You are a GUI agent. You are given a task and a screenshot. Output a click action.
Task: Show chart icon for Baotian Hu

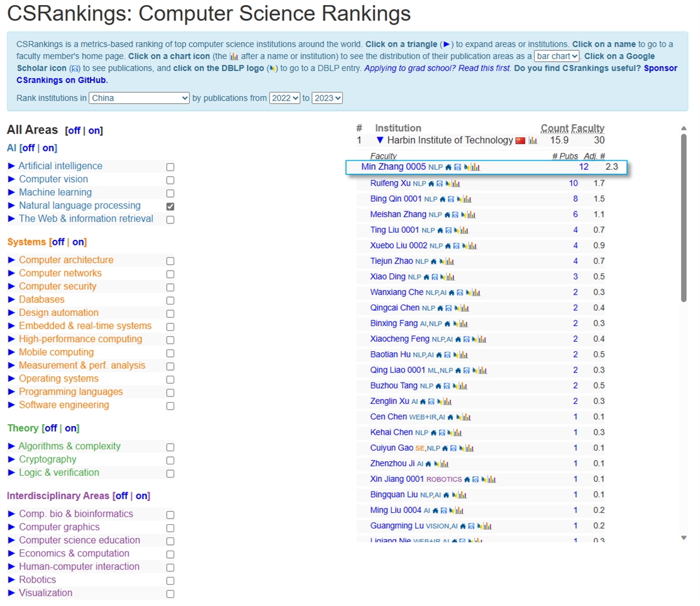coord(464,355)
